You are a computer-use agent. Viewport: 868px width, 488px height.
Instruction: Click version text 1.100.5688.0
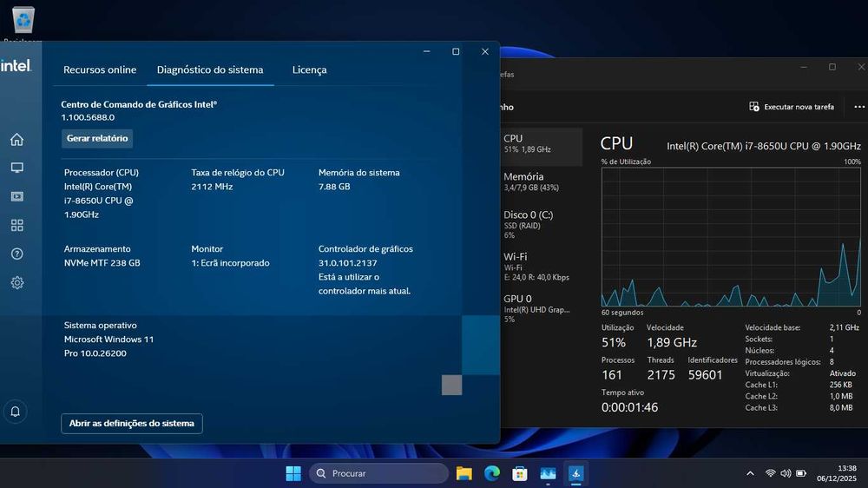pyautogui.click(x=88, y=117)
